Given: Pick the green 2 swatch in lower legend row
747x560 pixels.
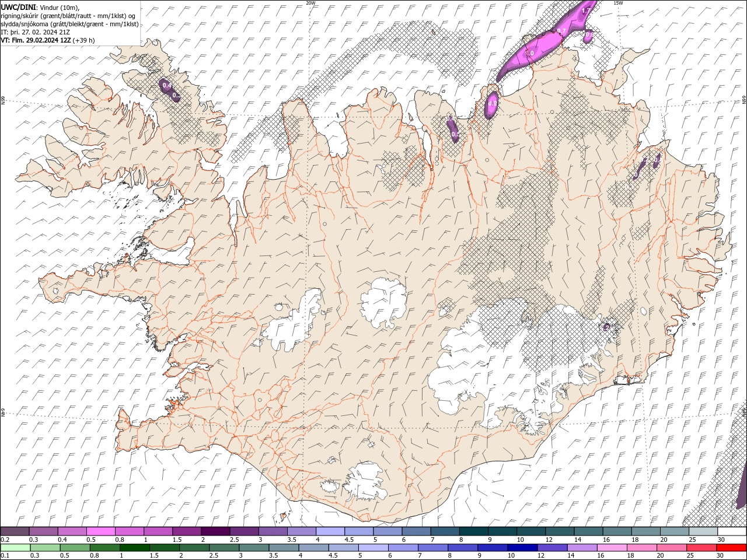Looking at the screenshot, I should [x=194, y=548].
